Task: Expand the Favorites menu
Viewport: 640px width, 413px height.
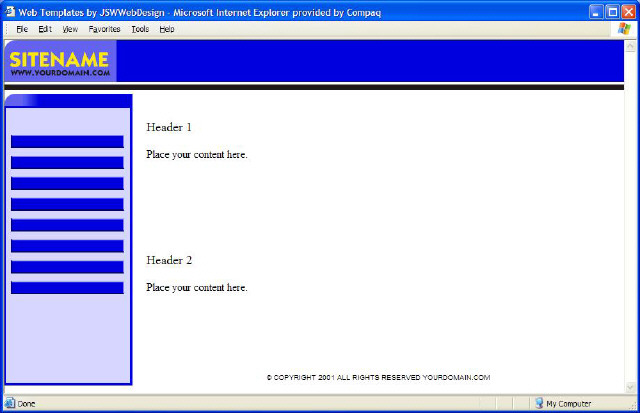Action: [x=104, y=29]
